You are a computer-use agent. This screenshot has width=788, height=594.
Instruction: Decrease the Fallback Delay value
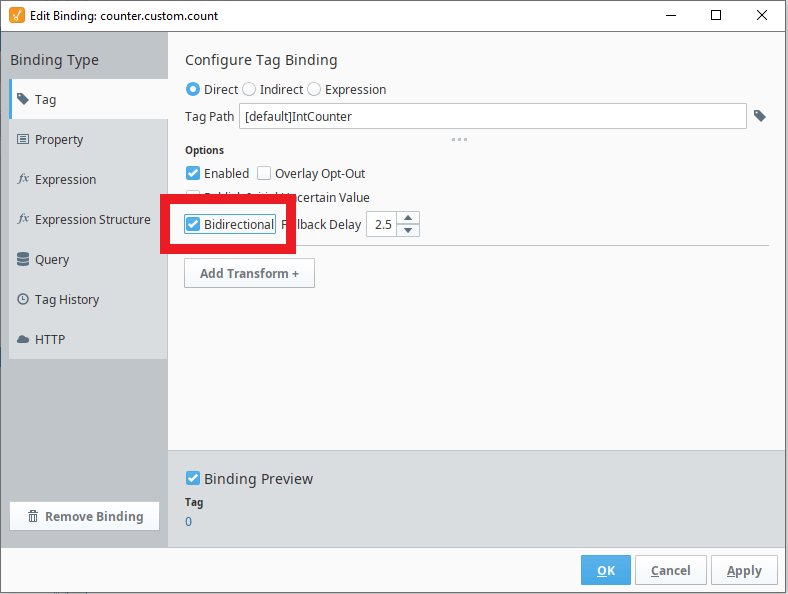(408, 230)
